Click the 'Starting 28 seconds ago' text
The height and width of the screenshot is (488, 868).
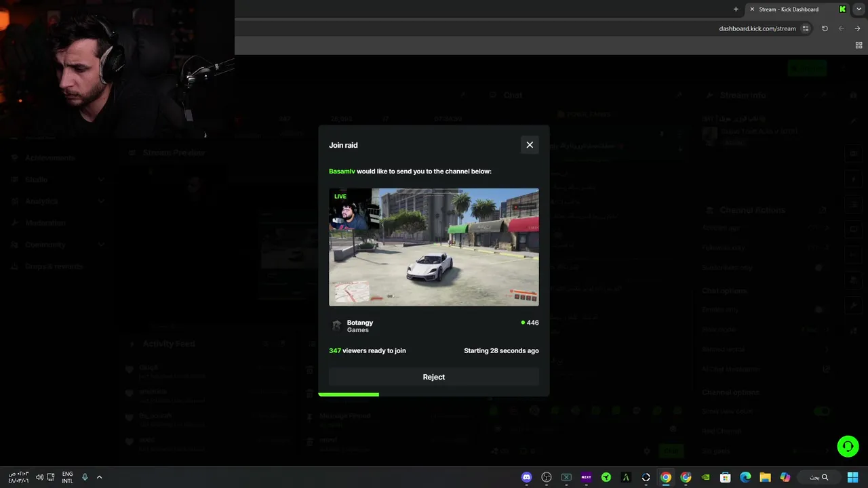coord(501,350)
